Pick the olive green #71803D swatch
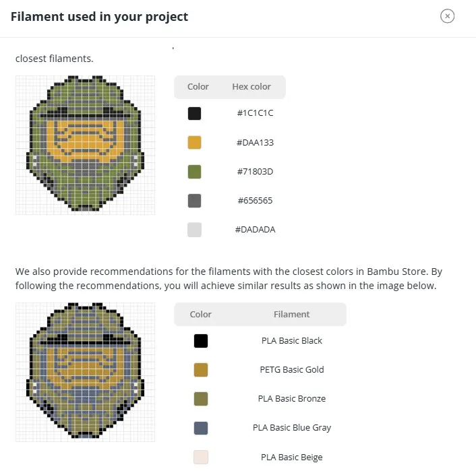The image size is (476, 471). click(x=194, y=172)
